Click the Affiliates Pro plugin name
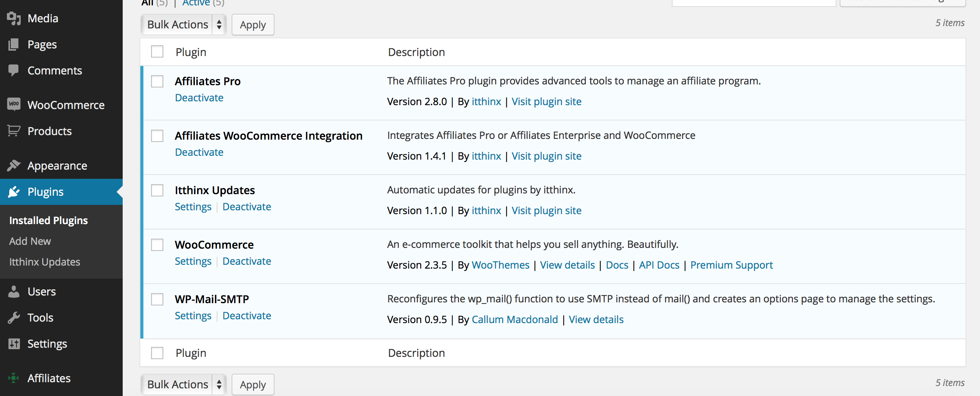The image size is (980, 396). (207, 81)
